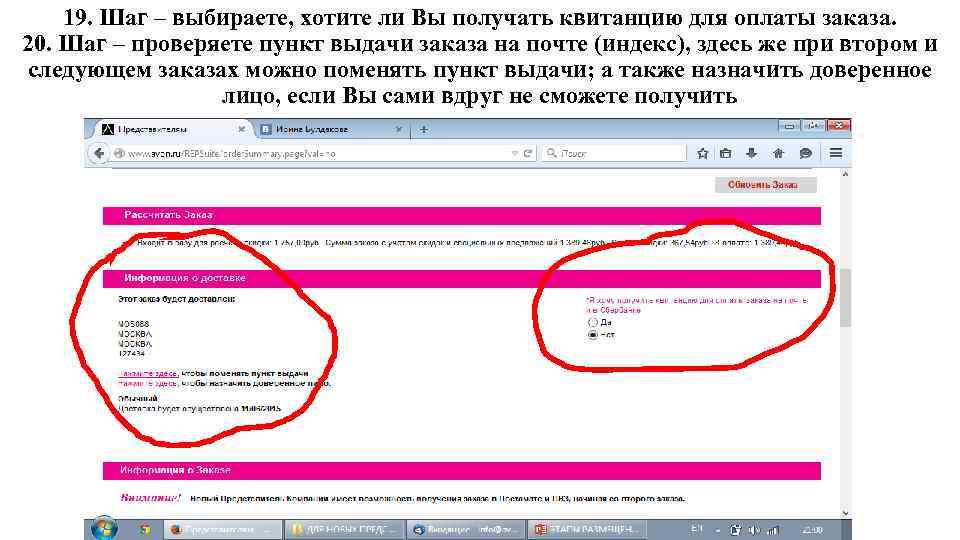Image resolution: width=960 pixels, height=540 pixels.
Task: Open the bookmarks list icon
Action: pos(726,153)
